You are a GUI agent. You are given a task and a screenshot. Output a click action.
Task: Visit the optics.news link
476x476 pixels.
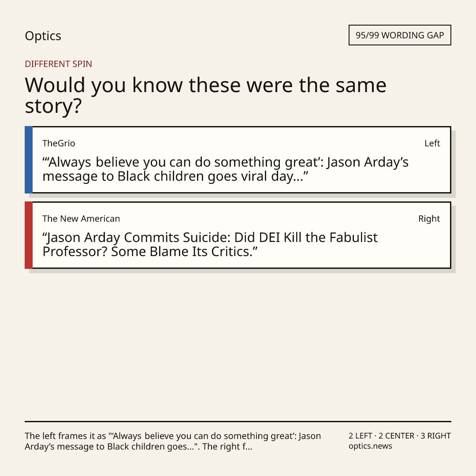click(x=370, y=446)
